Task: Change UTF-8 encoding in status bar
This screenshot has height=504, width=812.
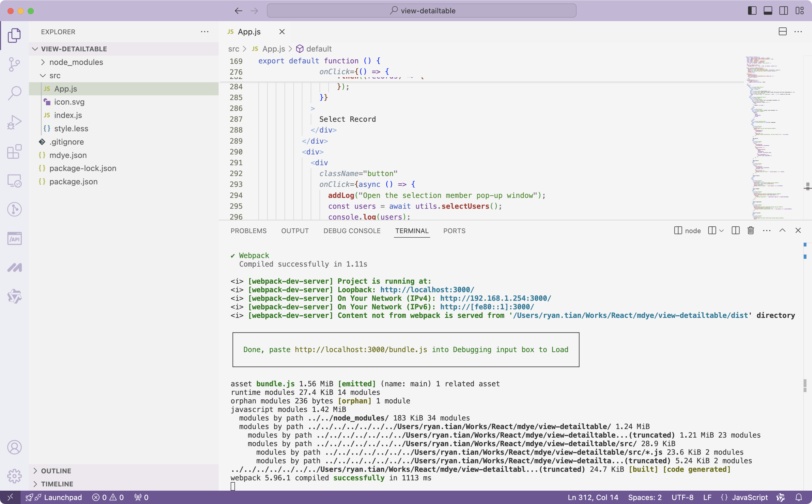Action: 682,497
